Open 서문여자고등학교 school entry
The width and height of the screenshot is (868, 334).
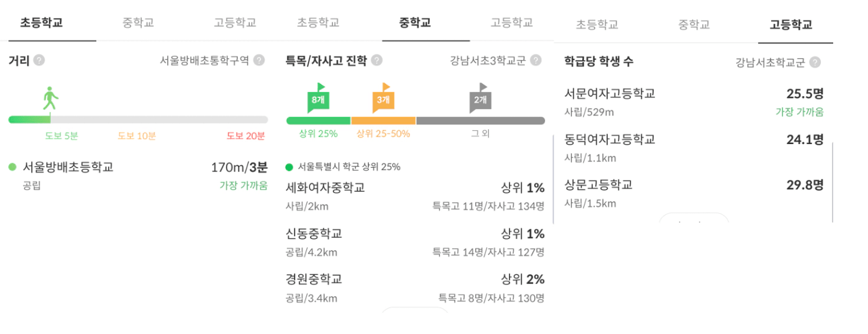694,102
